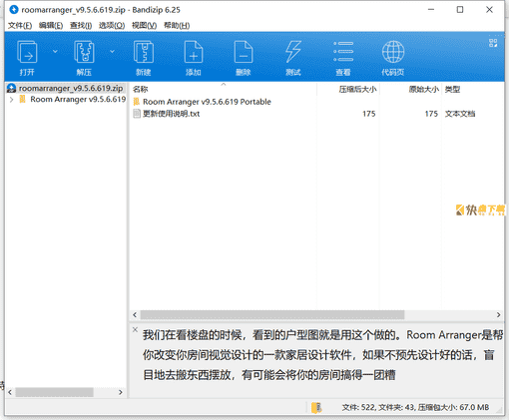Click the Add files (添加) icon
This screenshot has width=509, height=420.
coord(194,52)
